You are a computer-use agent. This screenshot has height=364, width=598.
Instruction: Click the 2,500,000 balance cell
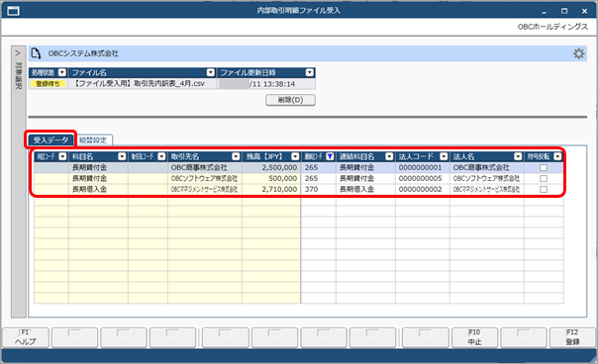click(271, 168)
